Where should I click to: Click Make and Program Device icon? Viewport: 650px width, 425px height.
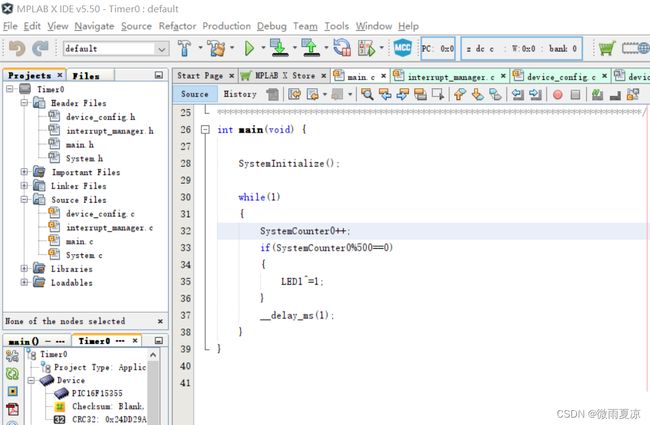(x=279, y=47)
